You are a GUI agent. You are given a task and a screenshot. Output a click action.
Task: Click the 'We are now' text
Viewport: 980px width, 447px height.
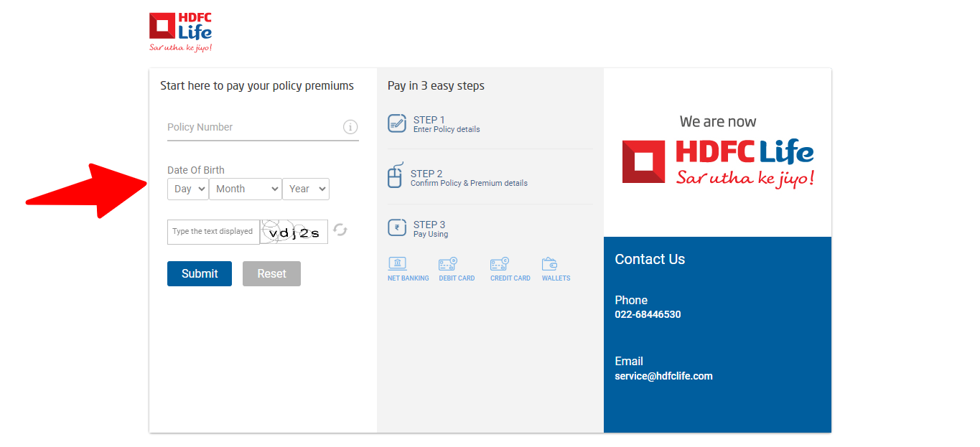(x=718, y=121)
